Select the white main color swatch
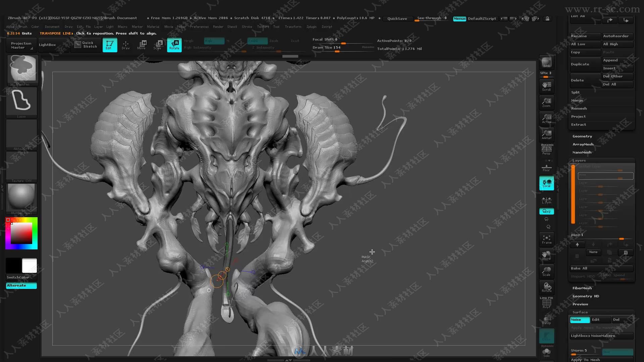 point(30,265)
